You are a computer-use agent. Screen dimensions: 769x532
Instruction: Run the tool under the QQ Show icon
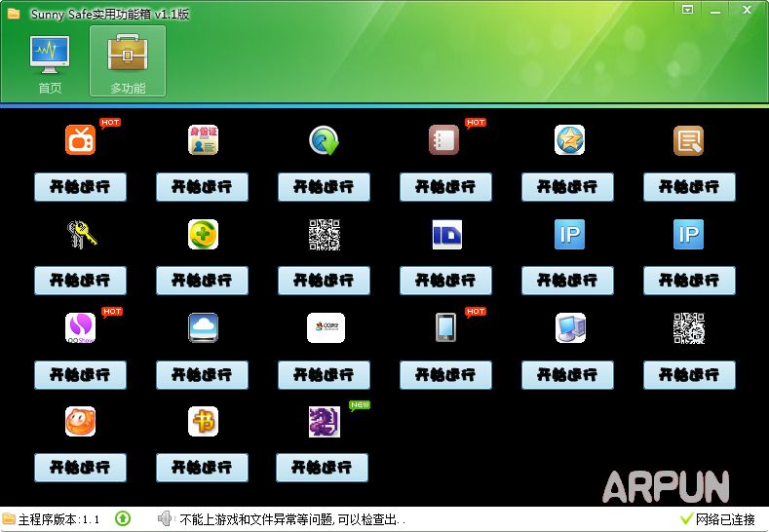(81, 375)
